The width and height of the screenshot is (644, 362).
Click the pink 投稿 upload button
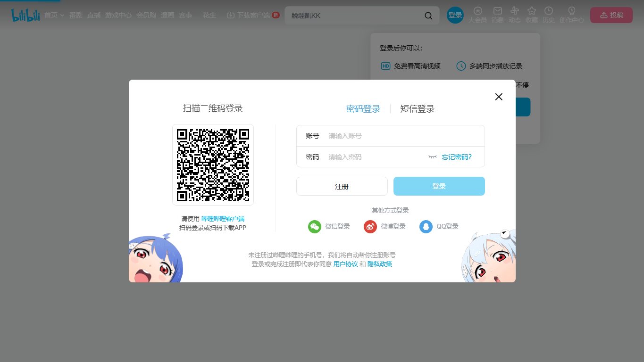click(611, 15)
